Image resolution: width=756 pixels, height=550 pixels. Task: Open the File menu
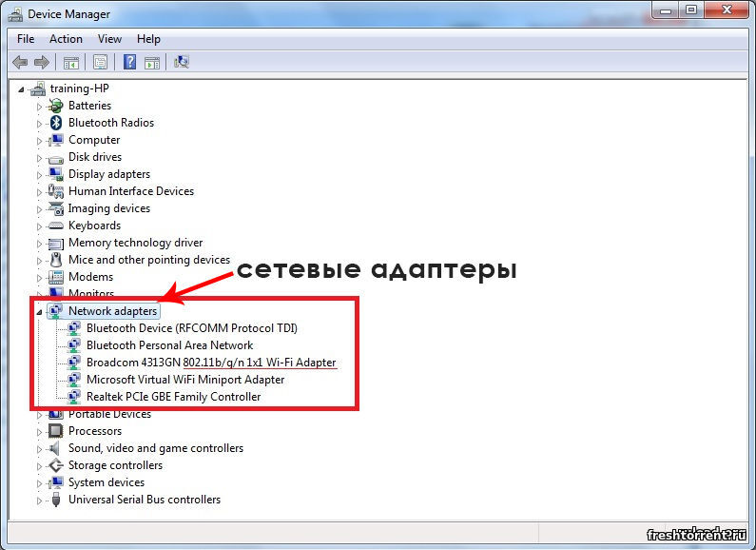pos(26,39)
